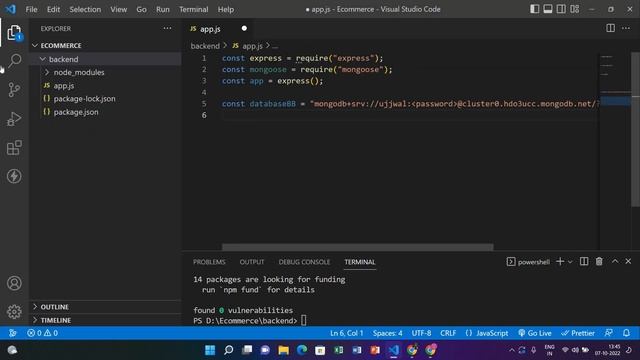Open notifications bell icon
This screenshot has width=640, height=360.
627,333
